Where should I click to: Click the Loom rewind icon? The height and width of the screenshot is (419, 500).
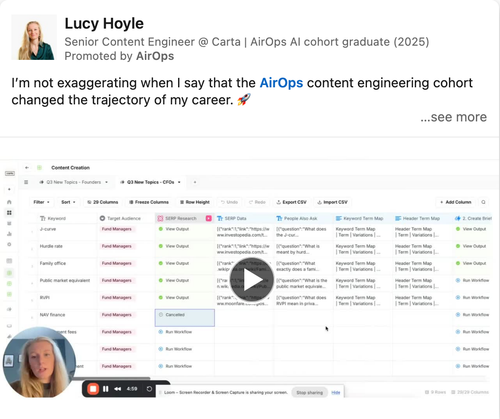(118, 389)
